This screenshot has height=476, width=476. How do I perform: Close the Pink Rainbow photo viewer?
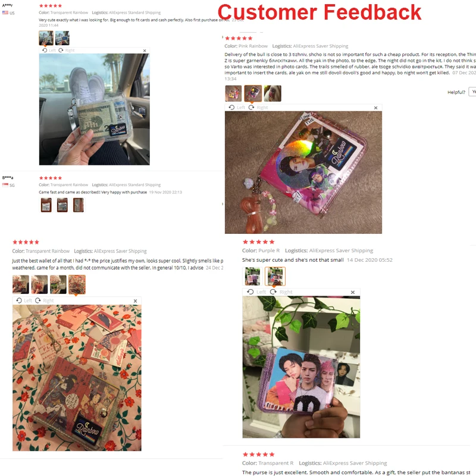[x=376, y=108]
